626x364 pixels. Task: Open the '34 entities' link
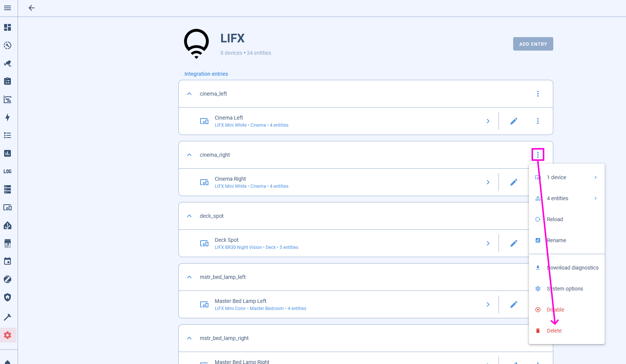coord(259,53)
